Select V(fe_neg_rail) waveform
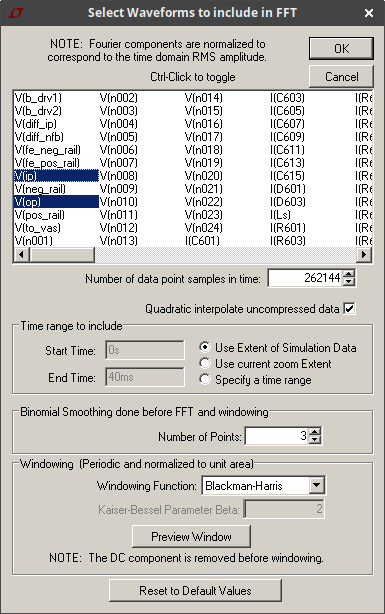The height and width of the screenshot is (614, 385). click(x=48, y=150)
